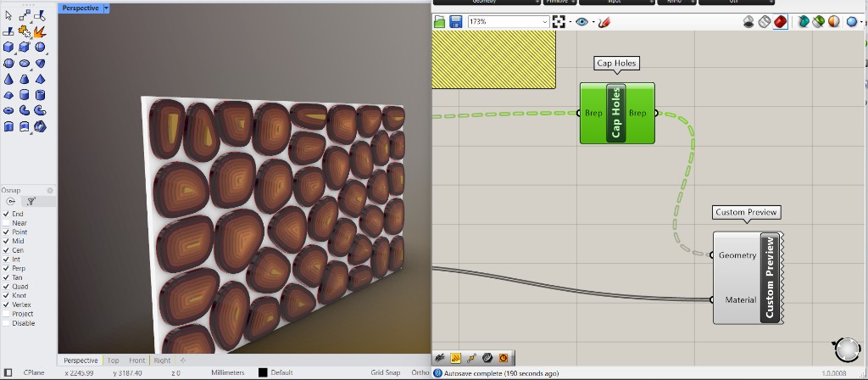Select the Cap Holes component
868x380 pixels.
617,113
